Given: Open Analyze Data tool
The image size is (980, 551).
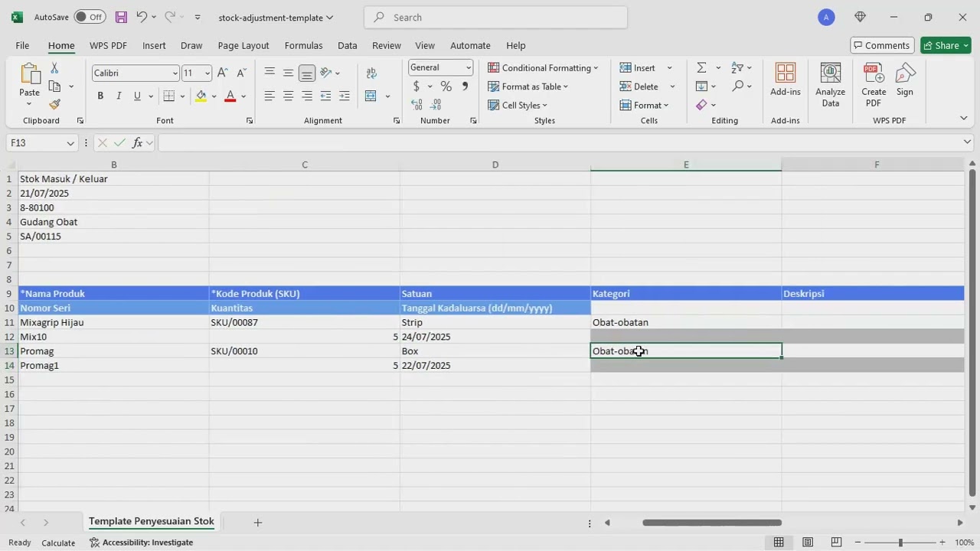Looking at the screenshot, I should pos(830,85).
